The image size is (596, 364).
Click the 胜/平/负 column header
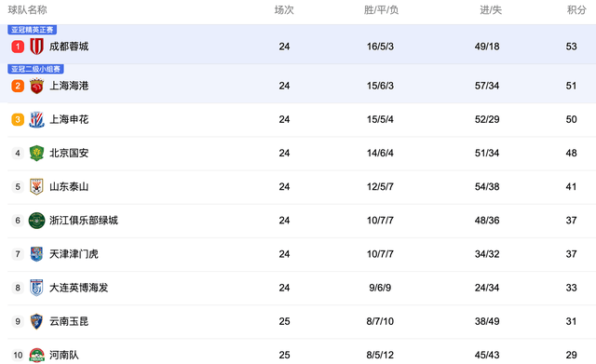pyautogui.click(x=381, y=10)
